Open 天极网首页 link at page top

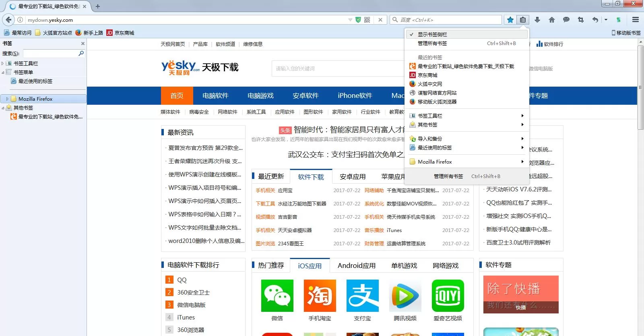coord(173,44)
